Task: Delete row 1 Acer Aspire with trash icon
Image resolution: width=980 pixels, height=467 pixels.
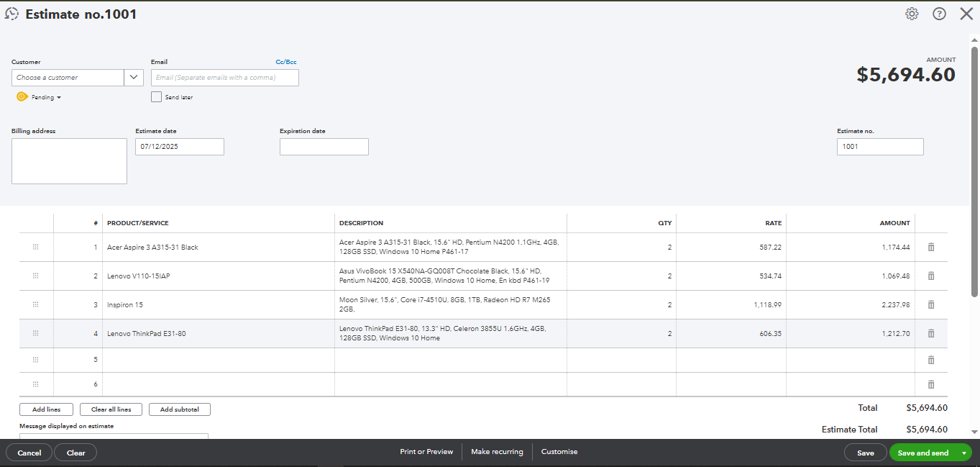Action: [x=931, y=247]
